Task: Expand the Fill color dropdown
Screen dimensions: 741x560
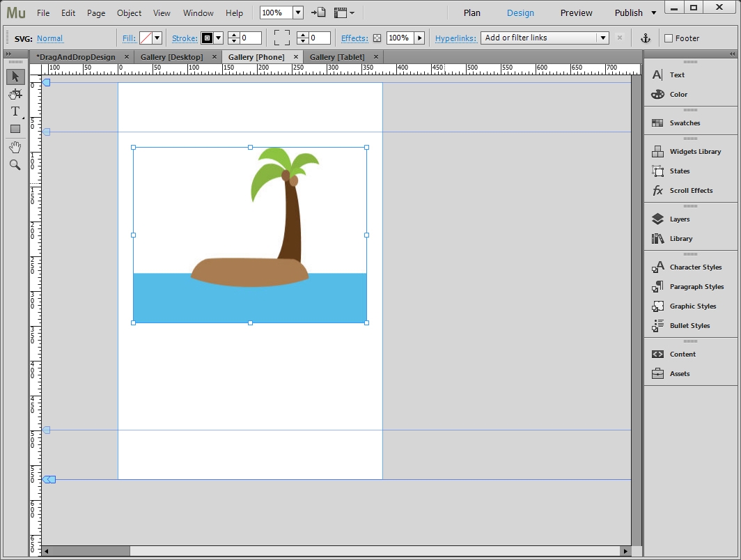Action: [157, 38]
